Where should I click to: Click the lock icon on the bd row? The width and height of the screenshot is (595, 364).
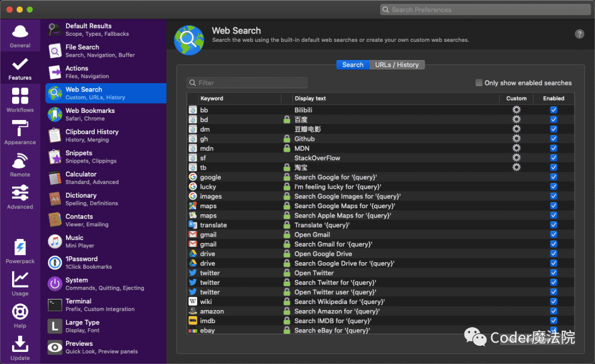click(x=287, y=119)
